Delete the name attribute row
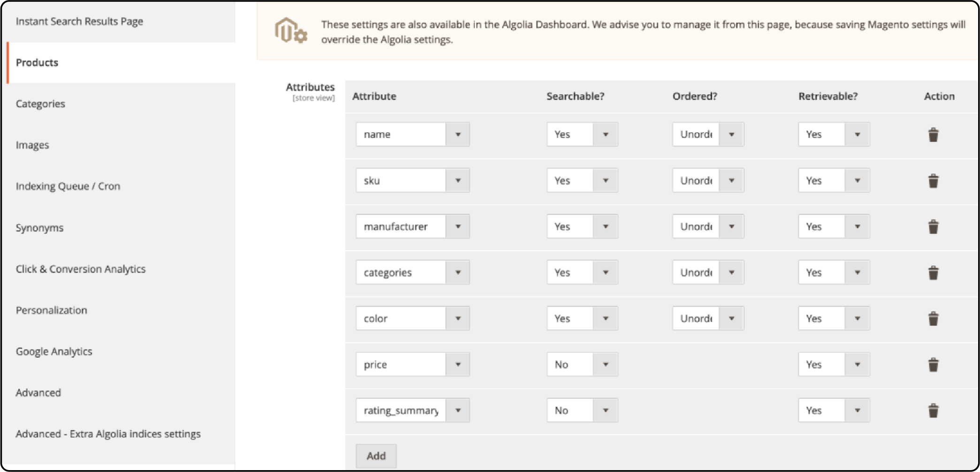 click(933, 135)
